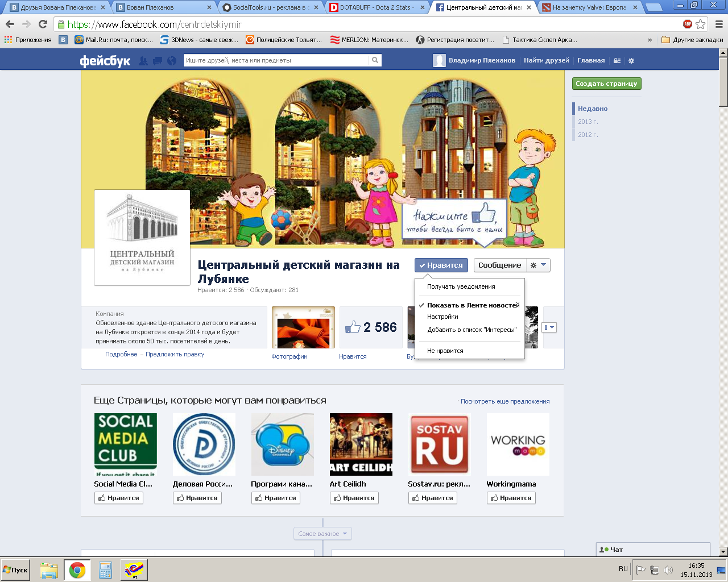This screenshot has width=728, height=582.
Task: Switch to the Вован Плеханов tab
Action: [164, 7]
